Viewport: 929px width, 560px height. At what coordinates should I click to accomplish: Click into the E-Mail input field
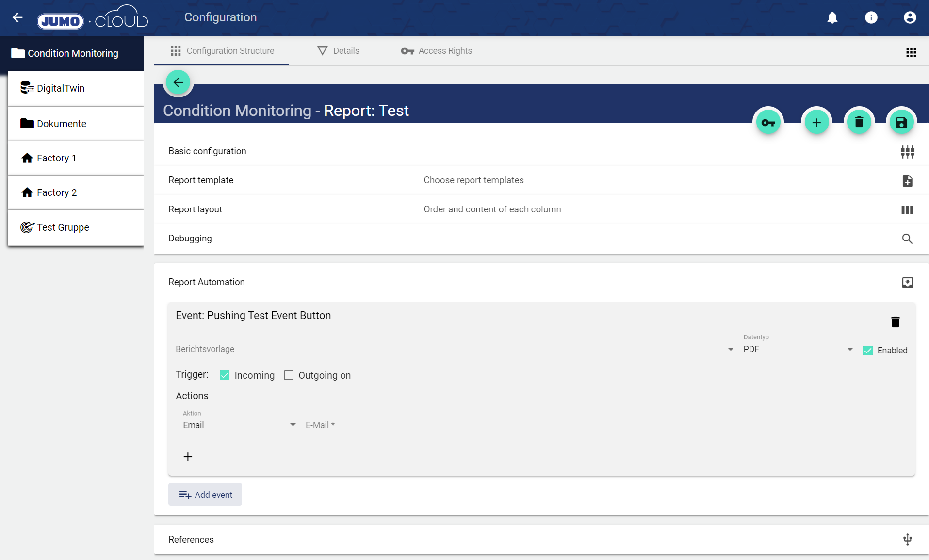594,425
